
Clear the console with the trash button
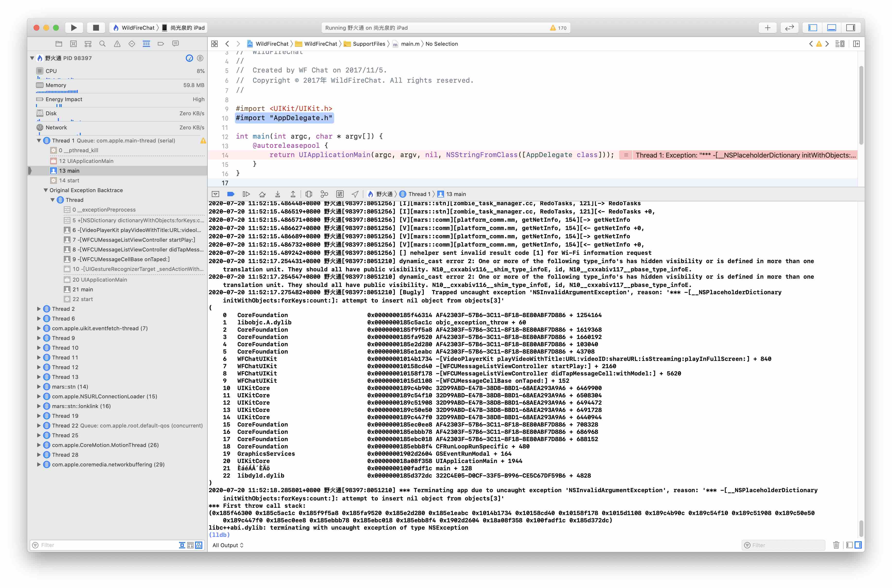tap(836, 545)
